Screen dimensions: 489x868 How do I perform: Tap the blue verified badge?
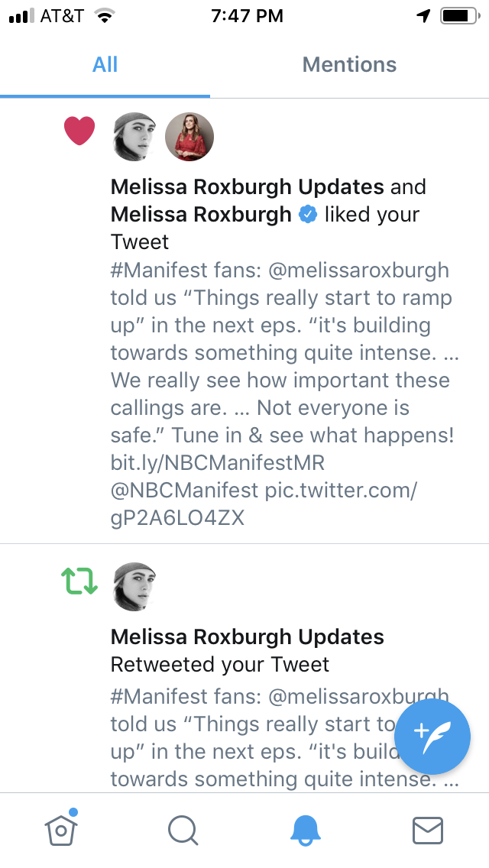pyautogui.click(x=308, y=215)
